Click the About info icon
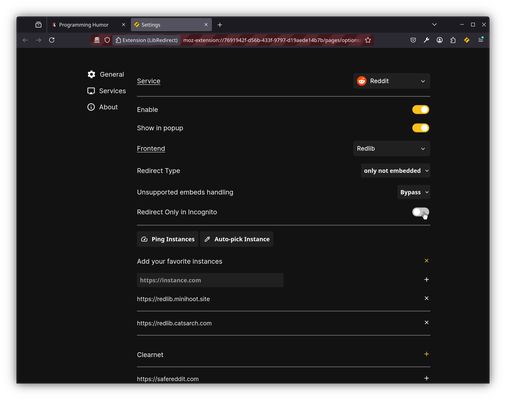 [x=91, y=107]
